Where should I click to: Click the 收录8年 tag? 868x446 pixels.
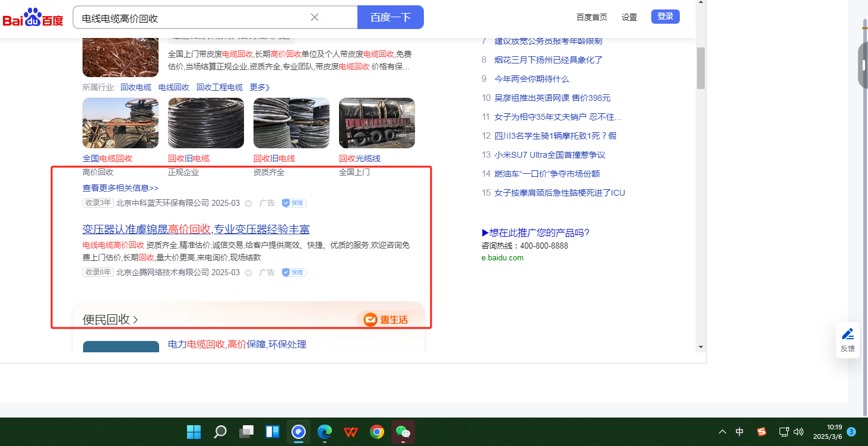pyautogui.click(x=98, y=272)
